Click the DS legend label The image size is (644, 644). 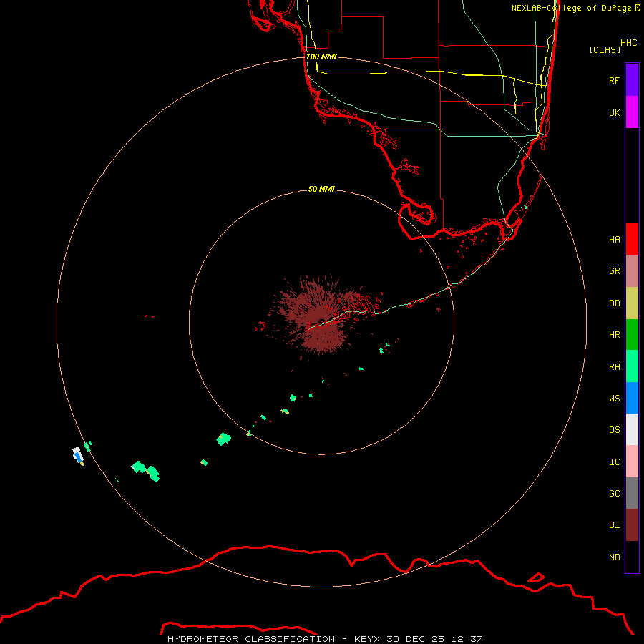[x=614, y=429]
